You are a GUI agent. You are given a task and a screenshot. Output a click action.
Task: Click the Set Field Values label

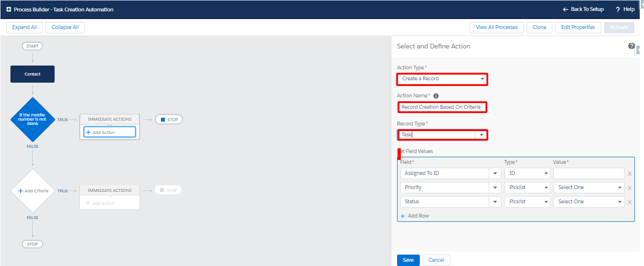click(x=415, y=152)
